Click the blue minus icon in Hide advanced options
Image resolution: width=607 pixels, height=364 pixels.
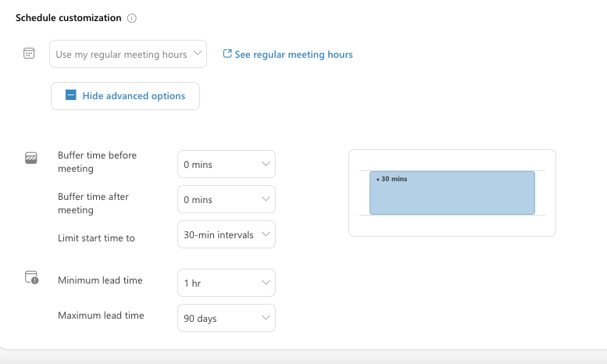point(71,95)
